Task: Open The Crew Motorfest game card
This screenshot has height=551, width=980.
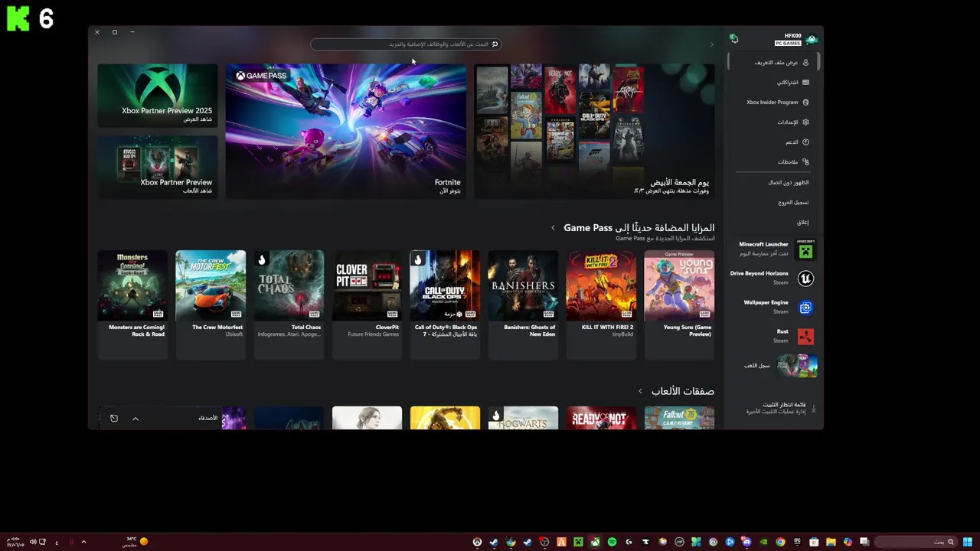Action: coord(211,304)
